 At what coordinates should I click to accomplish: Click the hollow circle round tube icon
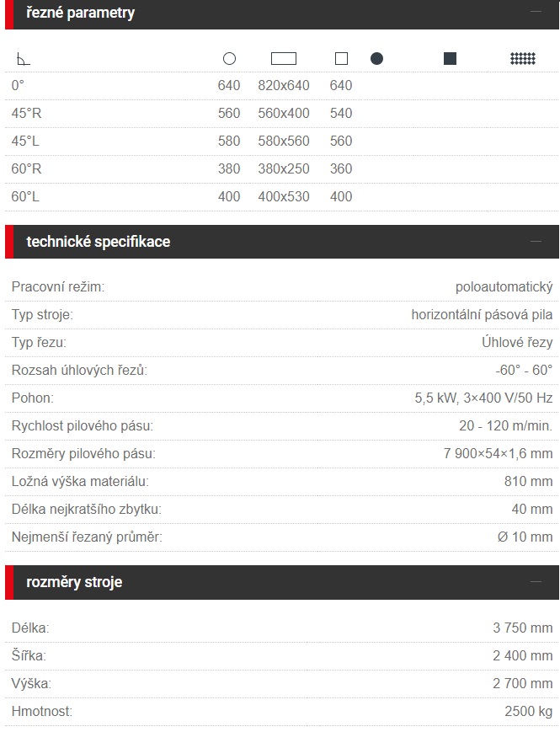click(x=229, y=58)
